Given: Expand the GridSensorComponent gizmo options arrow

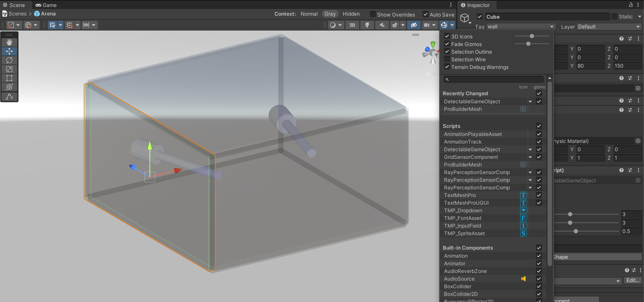Looking at the screenshot, I should point(530,157).
